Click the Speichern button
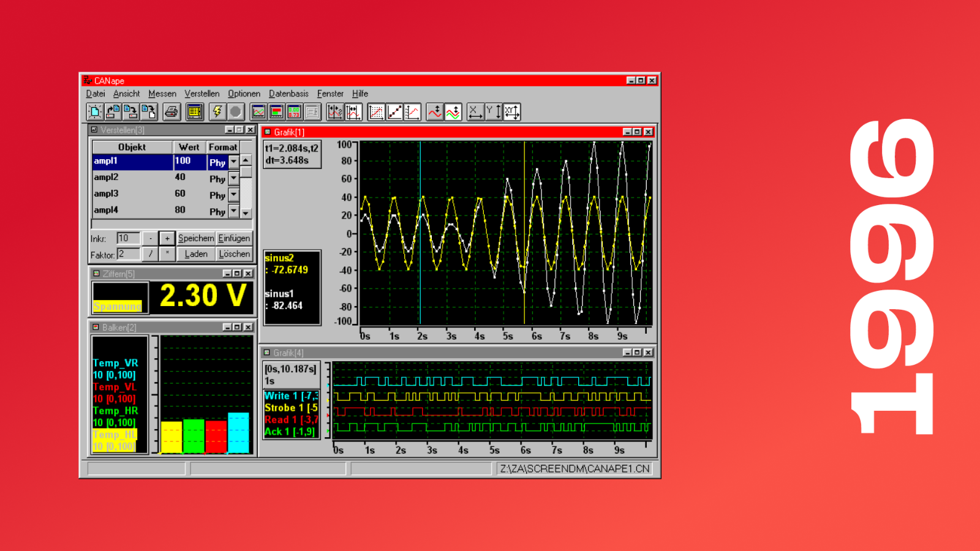Screen dimensions: 980x551 point(196,238)
